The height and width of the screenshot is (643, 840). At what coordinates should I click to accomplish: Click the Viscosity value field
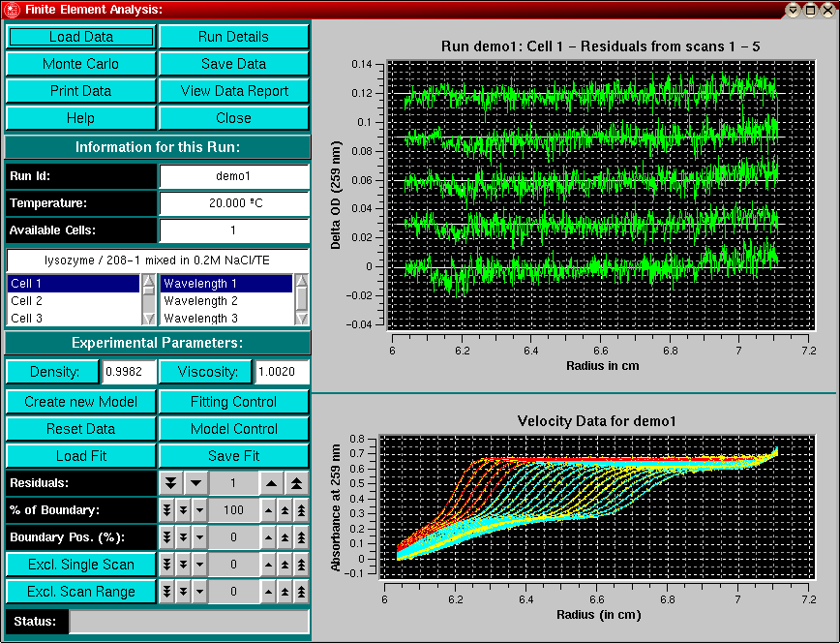pos(282,373)
